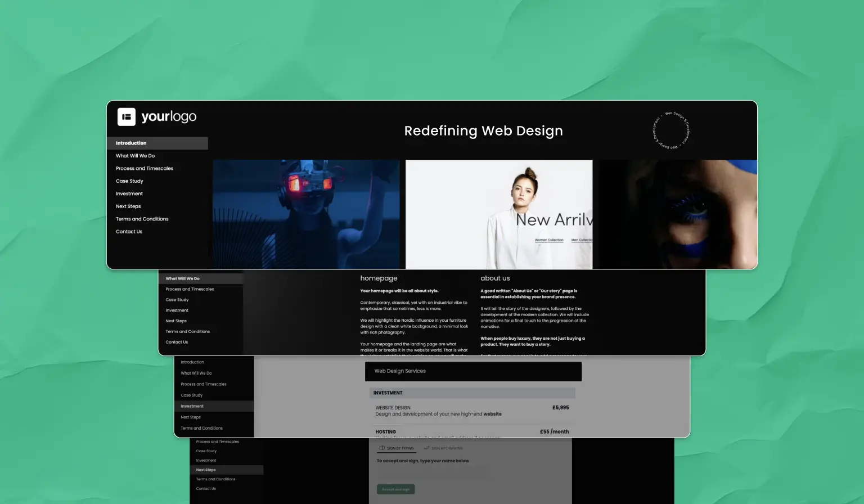Click the INVESTMENT section label in pricing table
This screenshot has height=504, width=864.
click(x=388, y=393)
